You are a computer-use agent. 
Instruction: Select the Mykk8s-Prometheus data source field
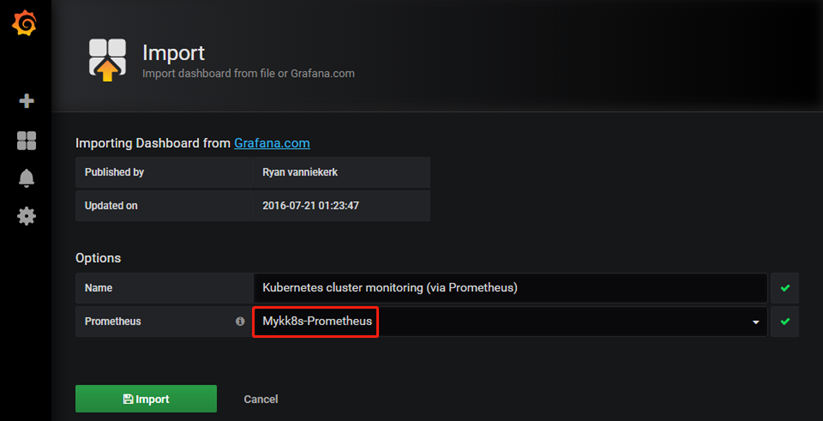(510, 321)
